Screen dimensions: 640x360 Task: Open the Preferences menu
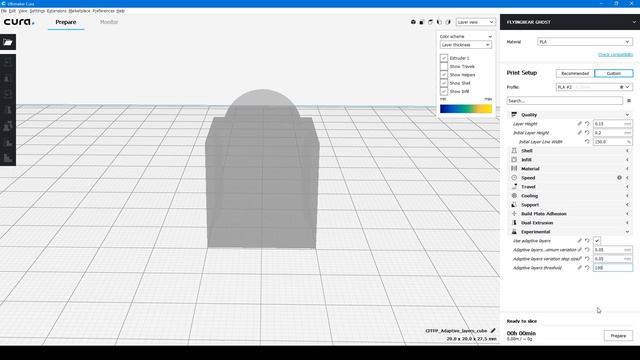103,11
